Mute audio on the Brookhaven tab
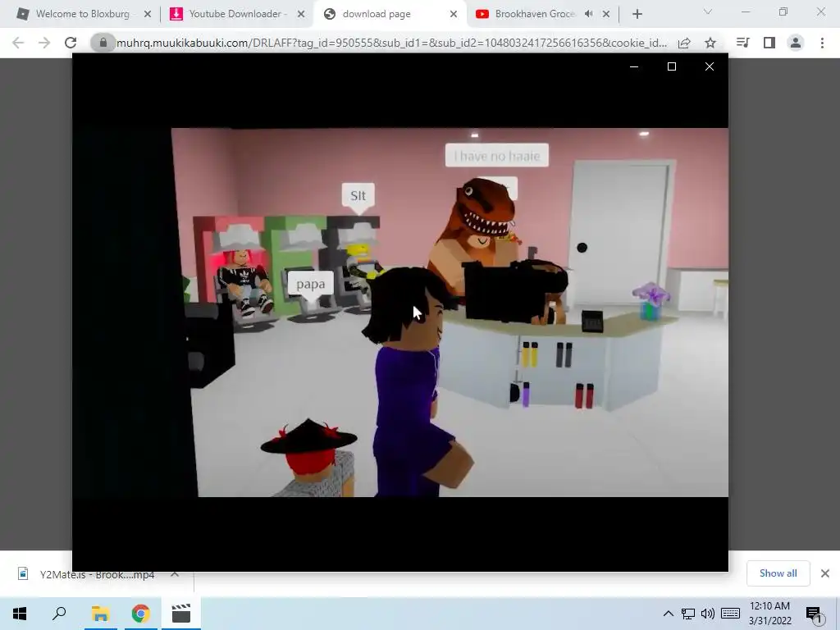The width and height of the screenshot is (840, 630). click(589, 15)
